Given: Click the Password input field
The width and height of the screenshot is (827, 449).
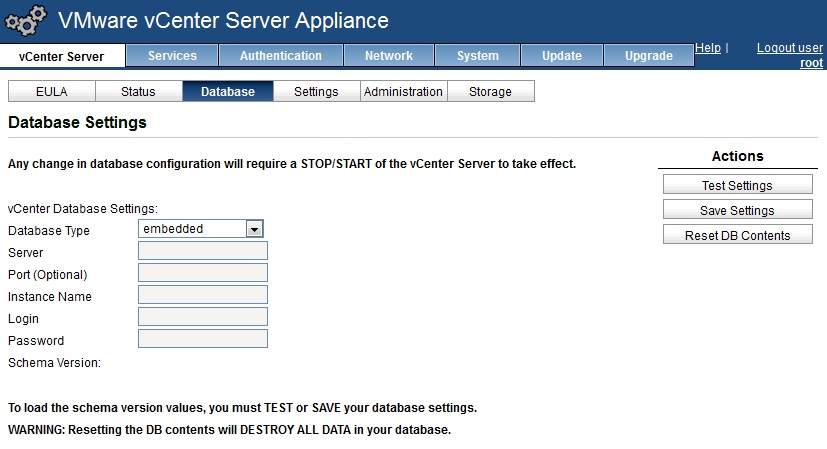Looking at the screenshot, I should [203, 339].
